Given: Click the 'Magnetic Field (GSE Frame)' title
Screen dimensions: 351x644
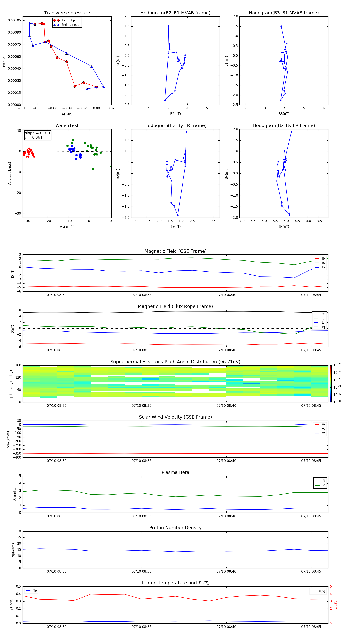Looking at the screenshot, I should click(x=175, y=251).
